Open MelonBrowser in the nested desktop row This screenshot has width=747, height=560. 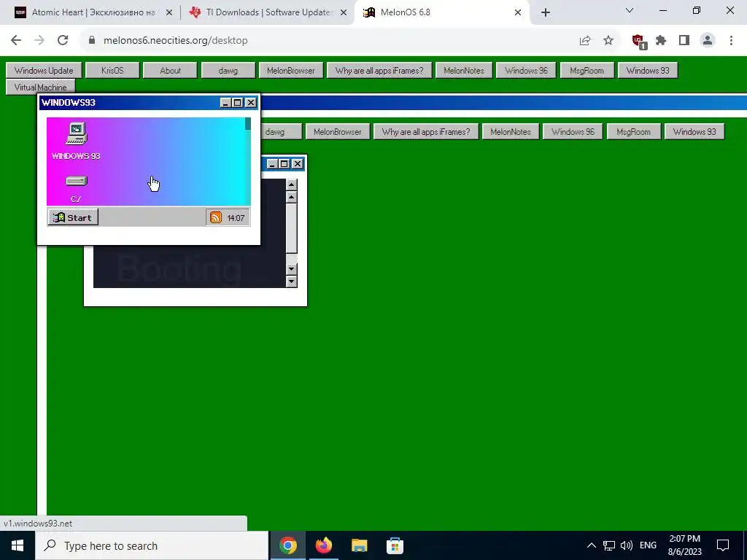[337, 132]
